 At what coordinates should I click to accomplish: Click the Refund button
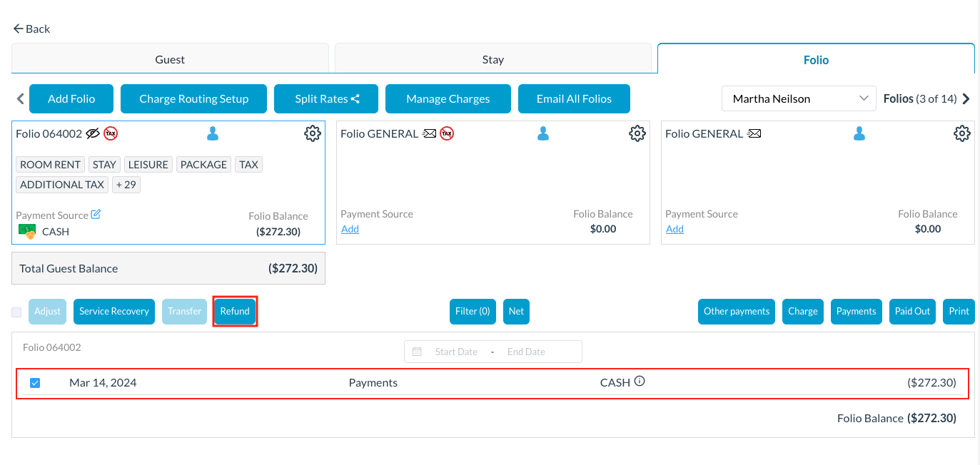(x=235, y=312)
